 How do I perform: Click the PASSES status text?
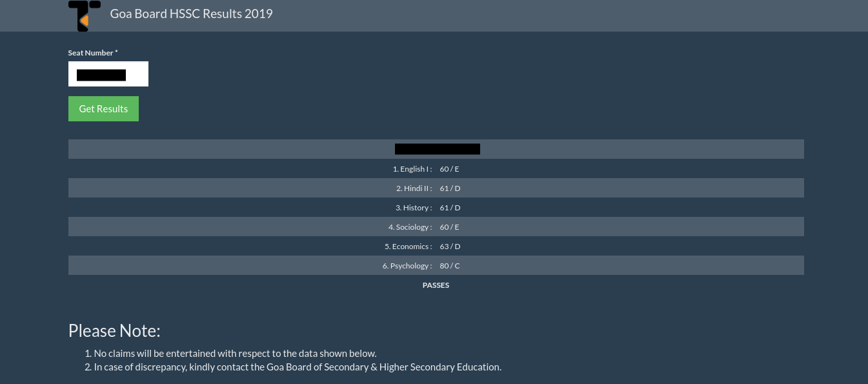click(436, 285)
